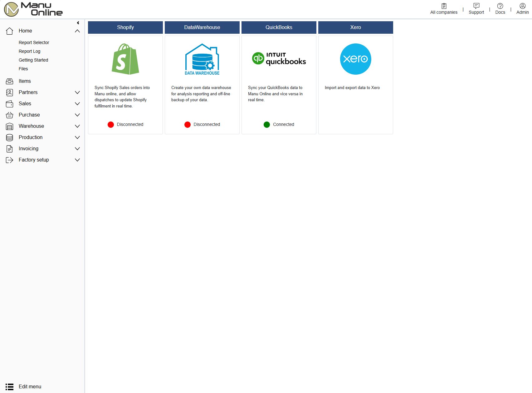Open Report Log in the sidebar
This screenshot has width=532, height=393.
pyautogui.click(x=29, y=51)
